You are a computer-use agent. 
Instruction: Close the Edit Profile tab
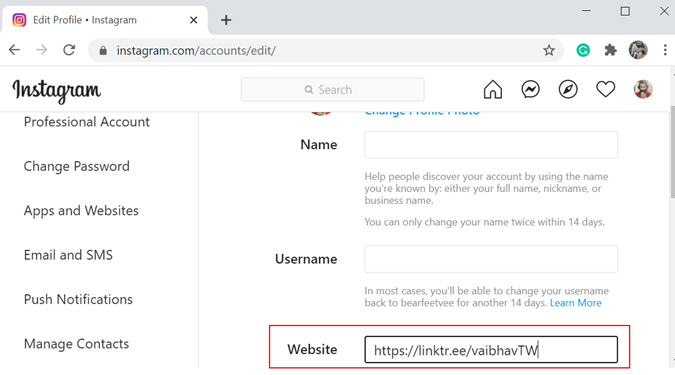click(194, 20)
